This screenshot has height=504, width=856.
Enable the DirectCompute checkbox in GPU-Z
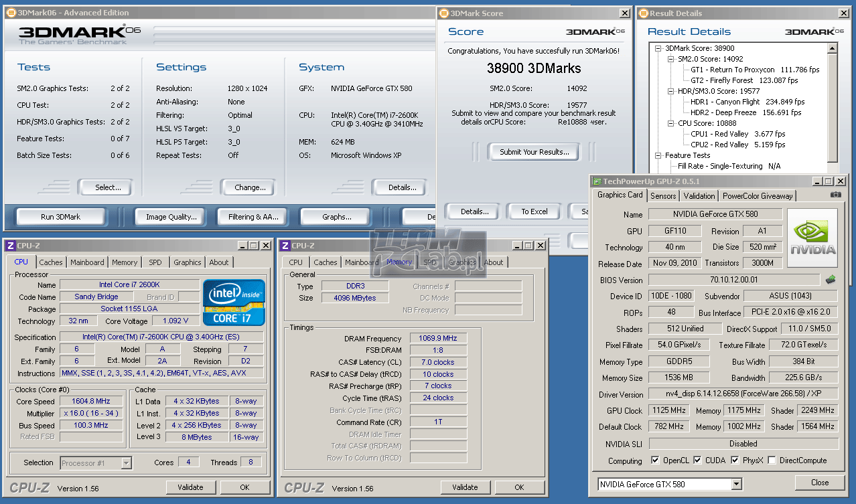[772, 460]
